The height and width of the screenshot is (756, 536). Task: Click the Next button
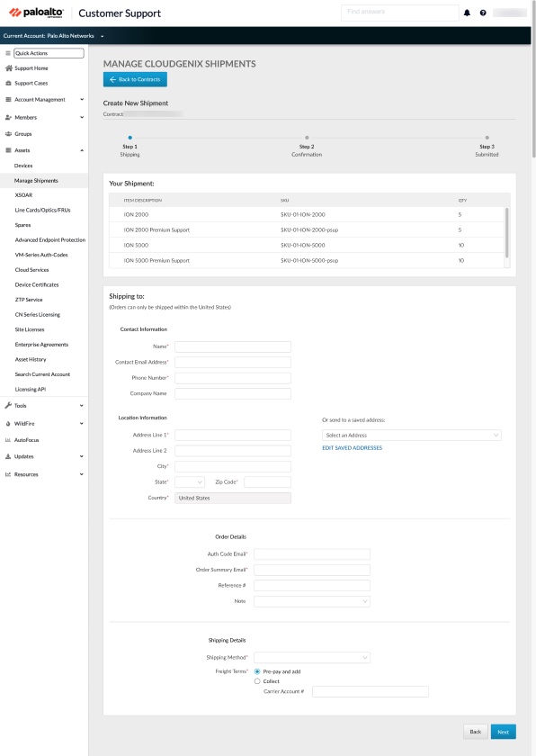(x=504, y=732)
